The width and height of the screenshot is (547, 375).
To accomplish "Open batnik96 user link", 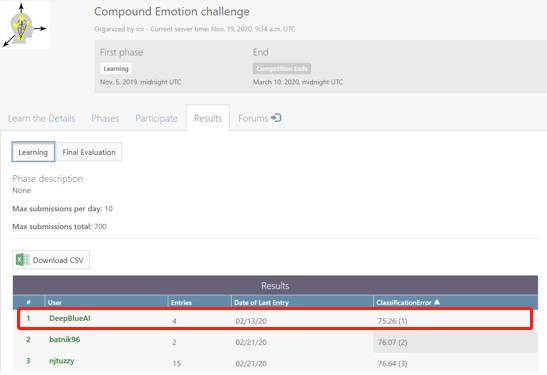I will pos(65,339).
